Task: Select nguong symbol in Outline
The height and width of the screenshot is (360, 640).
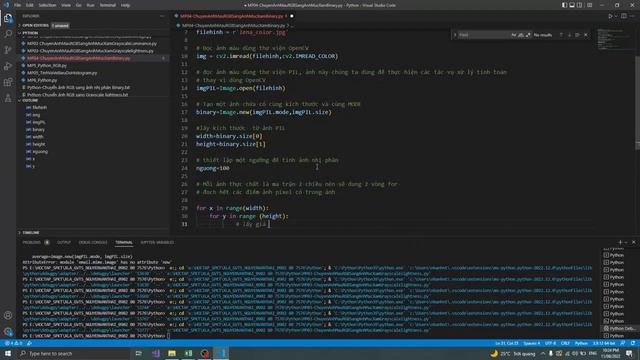Action: pos(40,151)
